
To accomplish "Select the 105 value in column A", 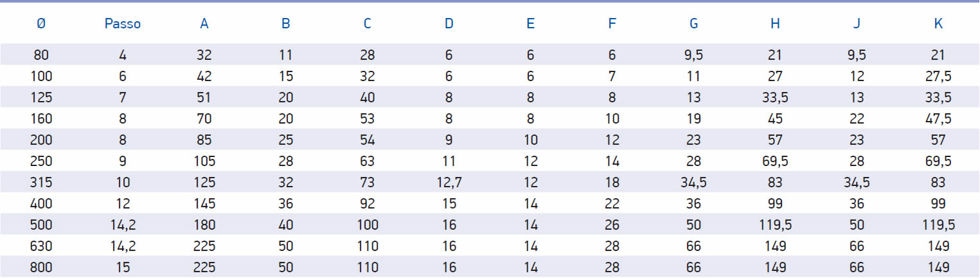I will [x=204, y=162].
